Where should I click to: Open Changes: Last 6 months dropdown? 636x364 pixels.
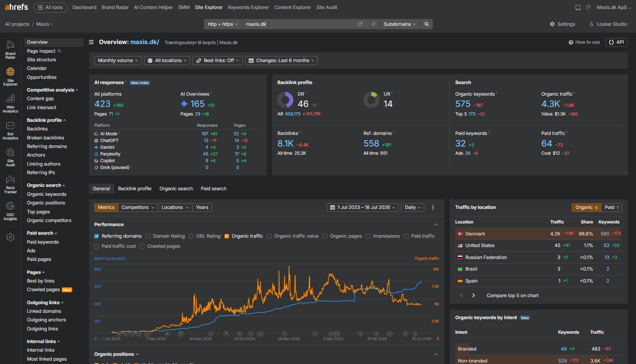[x=281, y=61]
